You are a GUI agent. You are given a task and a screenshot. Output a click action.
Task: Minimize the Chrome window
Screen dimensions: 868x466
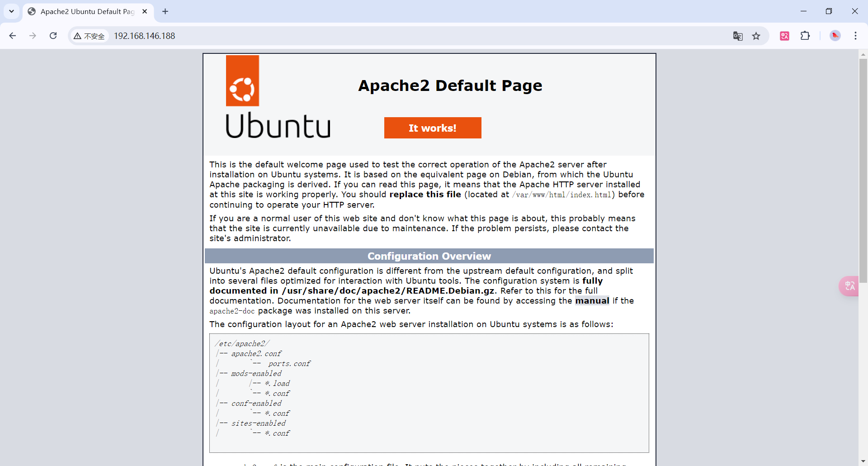803,11
